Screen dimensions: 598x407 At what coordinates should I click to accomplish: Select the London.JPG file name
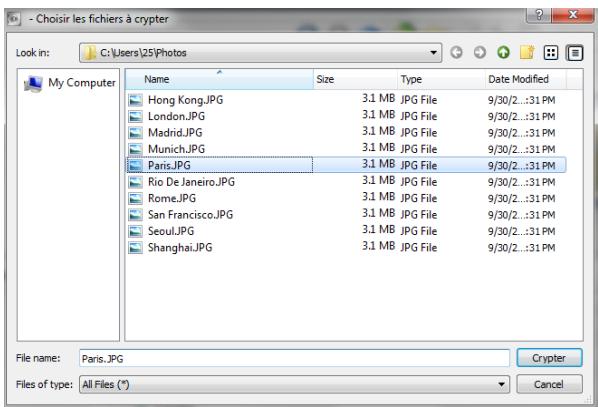pyautogui.click(x=176, y=117)
